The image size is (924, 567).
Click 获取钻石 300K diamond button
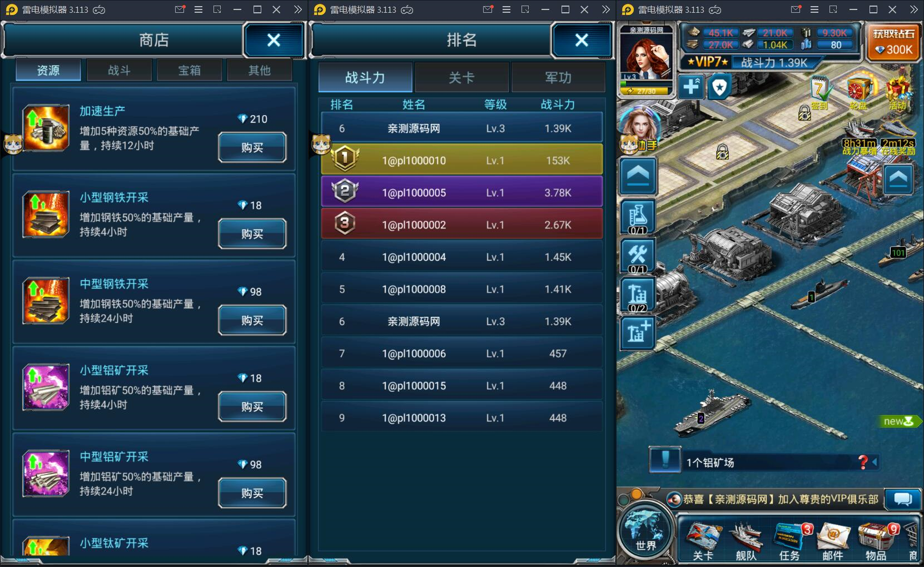pyautogui.click(x=894, y=42)
